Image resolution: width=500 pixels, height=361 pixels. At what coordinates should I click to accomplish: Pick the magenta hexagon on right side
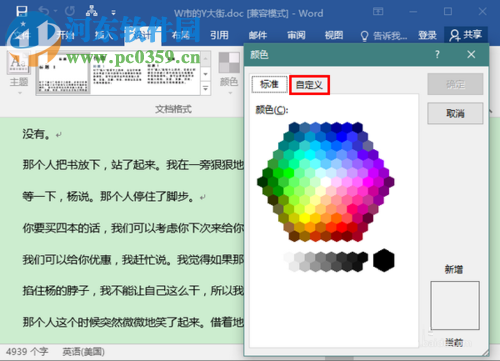coord(368,182)
